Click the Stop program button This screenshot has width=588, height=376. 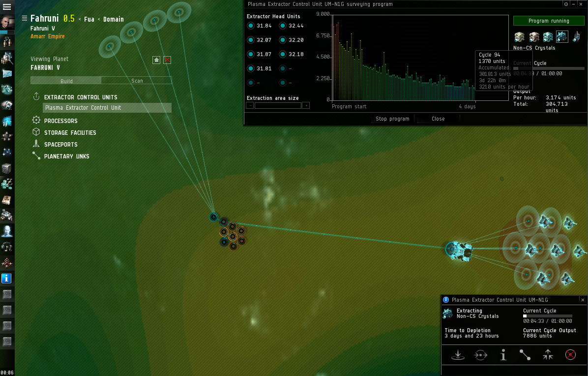click(x=392, y=119)
